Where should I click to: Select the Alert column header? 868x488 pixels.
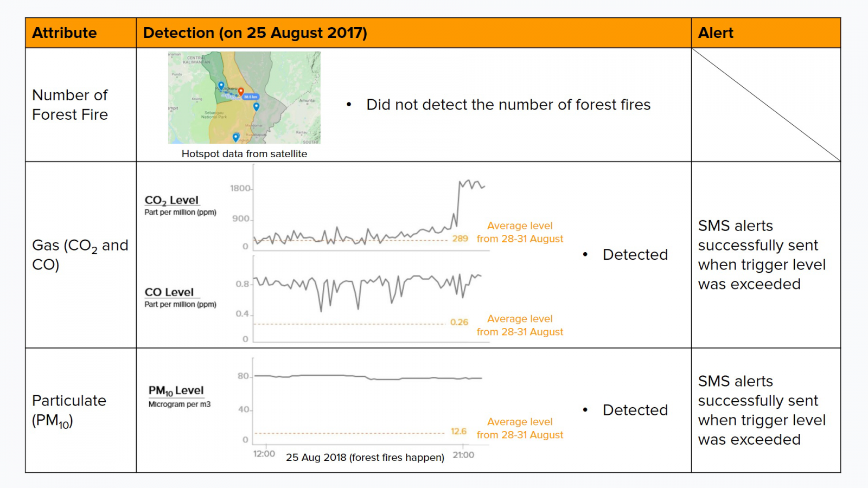click(716, 33)
